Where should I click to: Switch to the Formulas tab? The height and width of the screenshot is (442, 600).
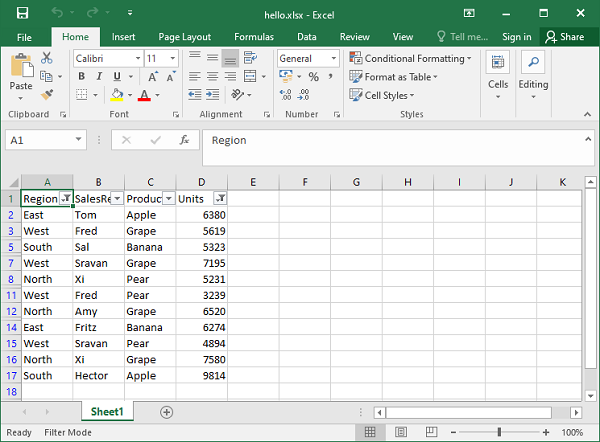coord(253,37)
